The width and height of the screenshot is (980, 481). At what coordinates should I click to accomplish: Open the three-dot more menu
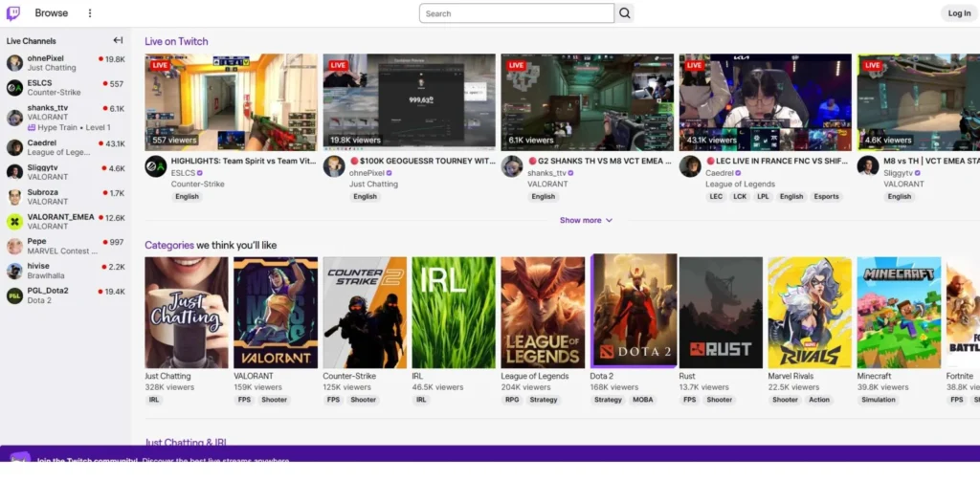[x=90, y=13]
